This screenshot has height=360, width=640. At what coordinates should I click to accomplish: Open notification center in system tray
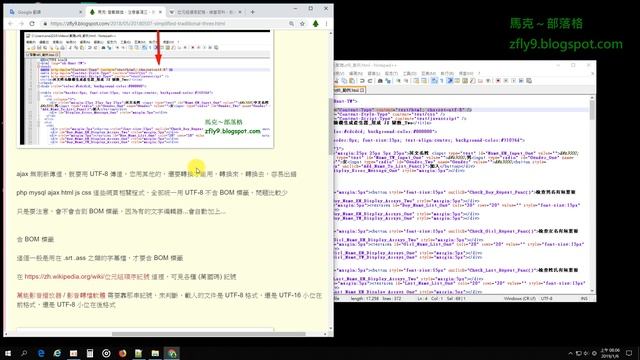pos(629,353)
